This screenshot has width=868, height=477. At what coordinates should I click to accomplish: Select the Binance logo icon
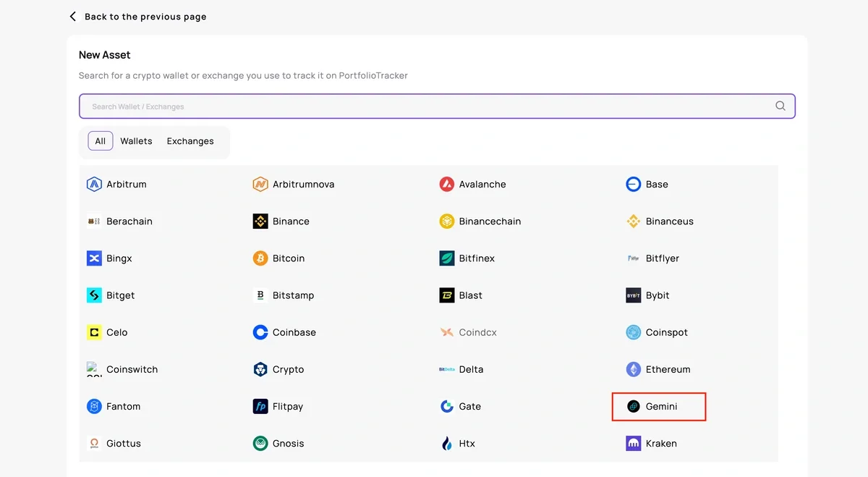point(260,221)
